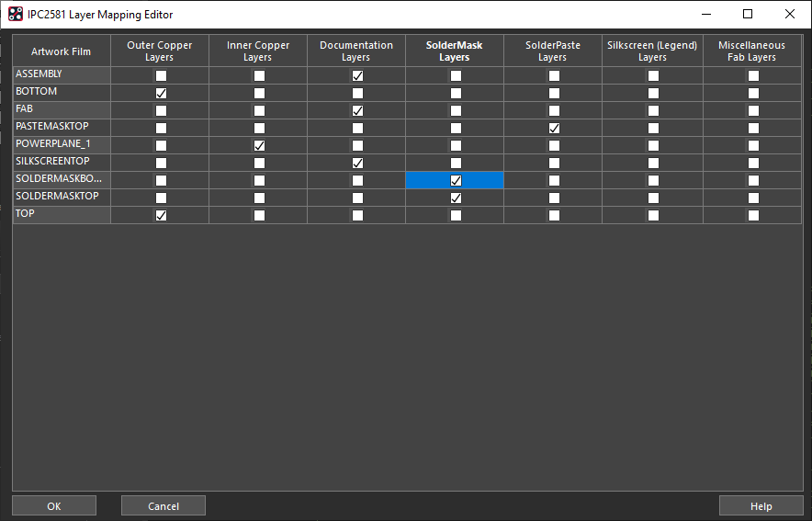The width and height of the screenshot is (812, 521).
Task: Select the PASTEMASKTOP row label
Action: (62, 127)
